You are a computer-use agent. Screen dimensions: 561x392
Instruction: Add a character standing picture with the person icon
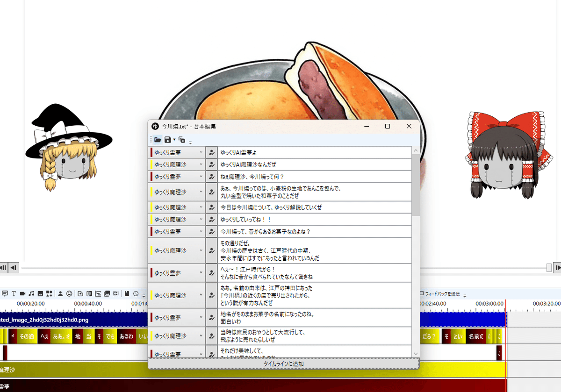coord(60,293)
